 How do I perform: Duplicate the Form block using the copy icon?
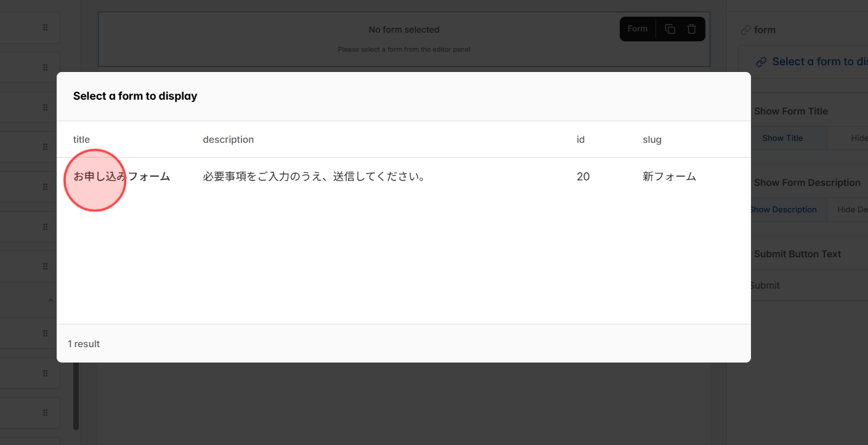(670, 28)
